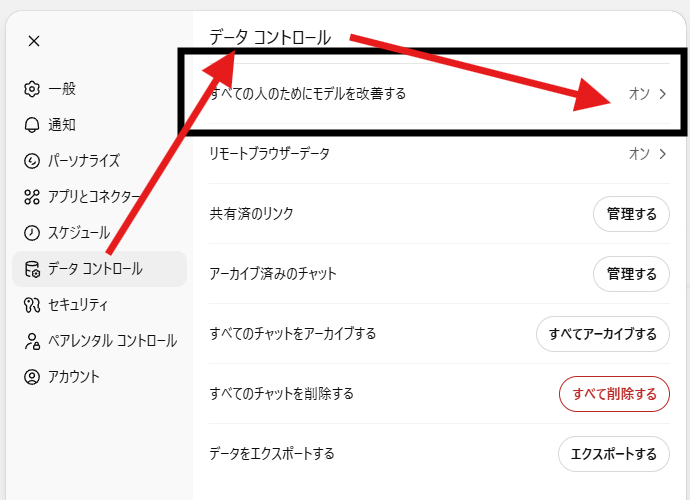This screenshot has height=500, width=690.
Task: Click the アカウント profile icon
Action: point(32,377)
